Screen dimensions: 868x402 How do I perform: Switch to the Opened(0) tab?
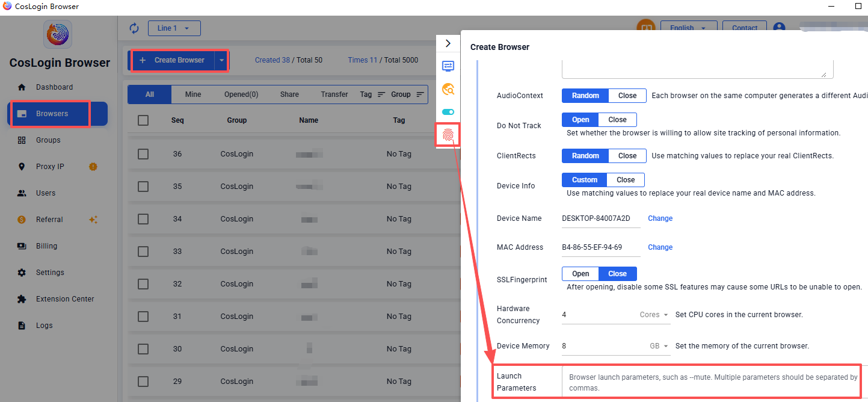click(241, 94)
